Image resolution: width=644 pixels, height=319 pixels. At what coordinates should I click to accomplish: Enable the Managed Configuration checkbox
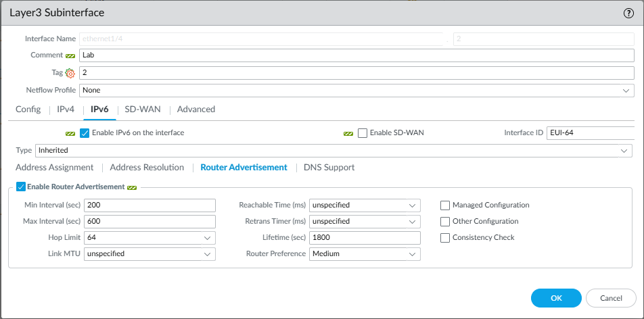(445, 205)
